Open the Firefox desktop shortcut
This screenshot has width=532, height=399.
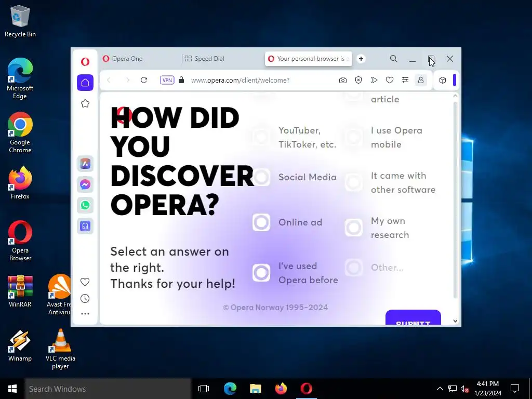tap(20, 183)
